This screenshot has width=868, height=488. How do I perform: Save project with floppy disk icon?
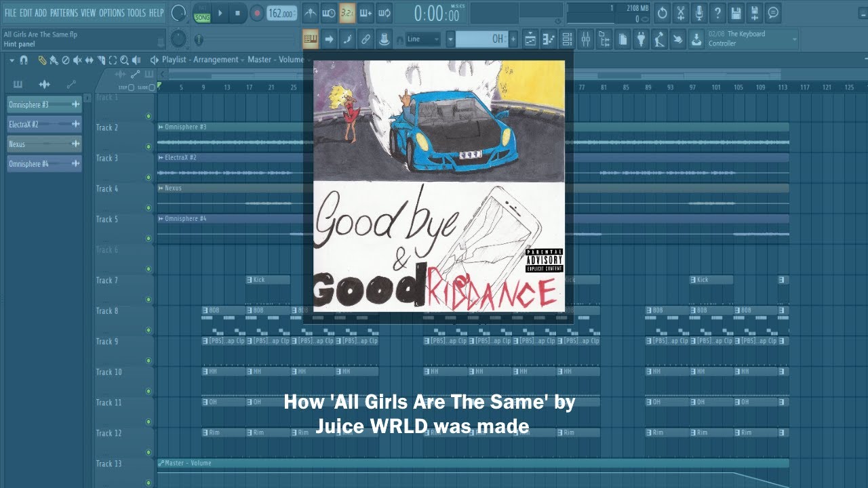pos(736,13)
